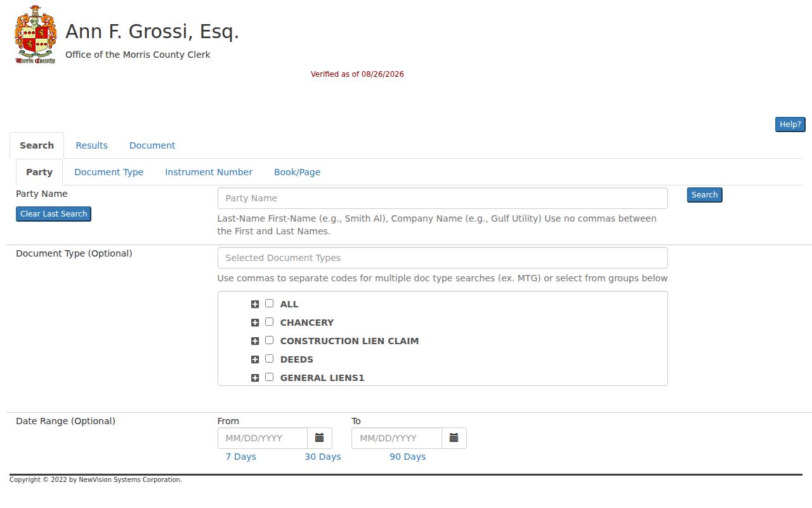Expand the CHANCERY document group
This screenshot has width=812, height=508.
tap(255, 323)
